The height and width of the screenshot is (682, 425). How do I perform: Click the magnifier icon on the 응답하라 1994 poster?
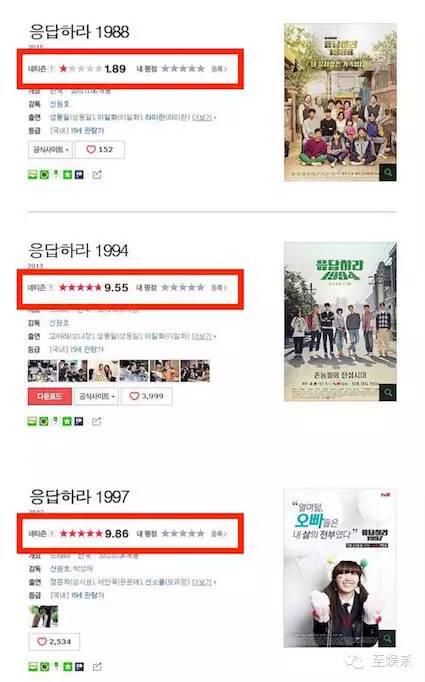point(388,393)
